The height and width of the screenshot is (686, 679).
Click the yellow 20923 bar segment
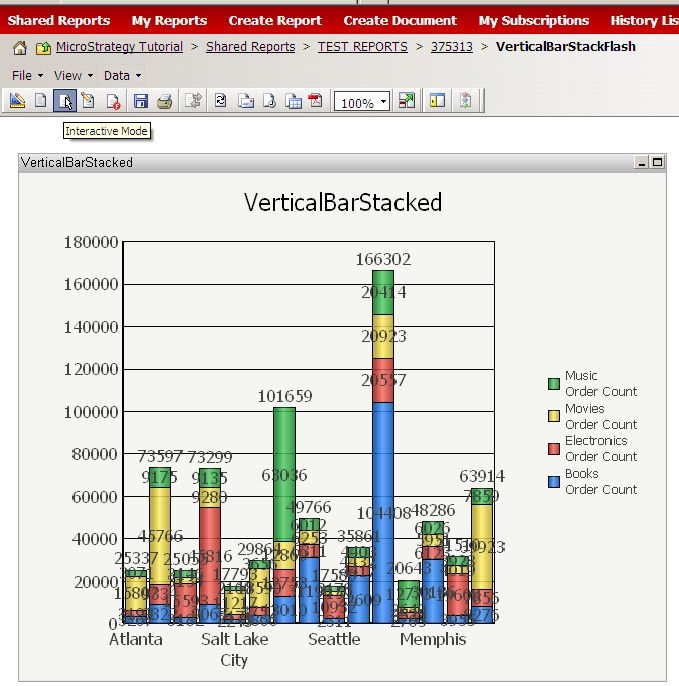tap(383, 336)
